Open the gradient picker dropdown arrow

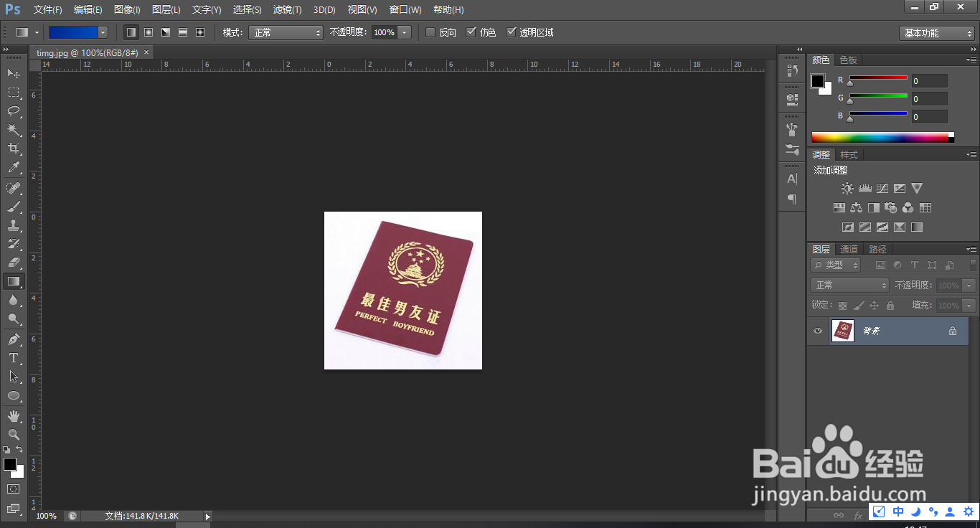[x=103, y=32]
